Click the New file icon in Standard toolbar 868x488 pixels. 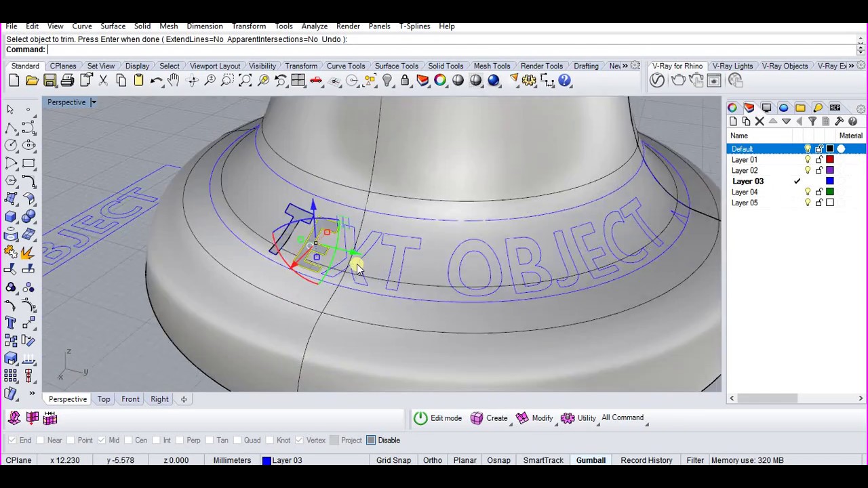click(x=14, y=81)
